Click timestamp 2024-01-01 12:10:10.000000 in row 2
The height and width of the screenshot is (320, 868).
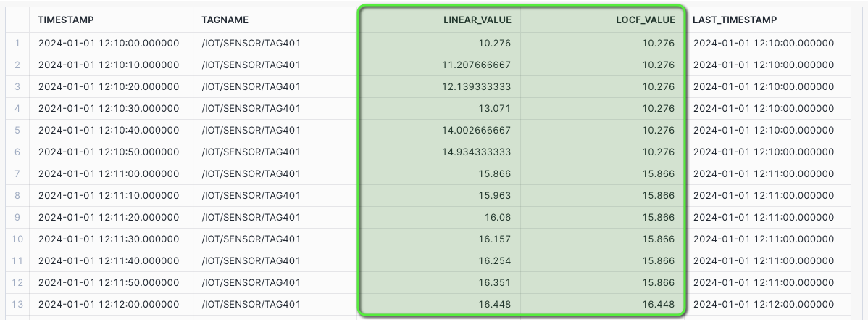coord(109,65)
